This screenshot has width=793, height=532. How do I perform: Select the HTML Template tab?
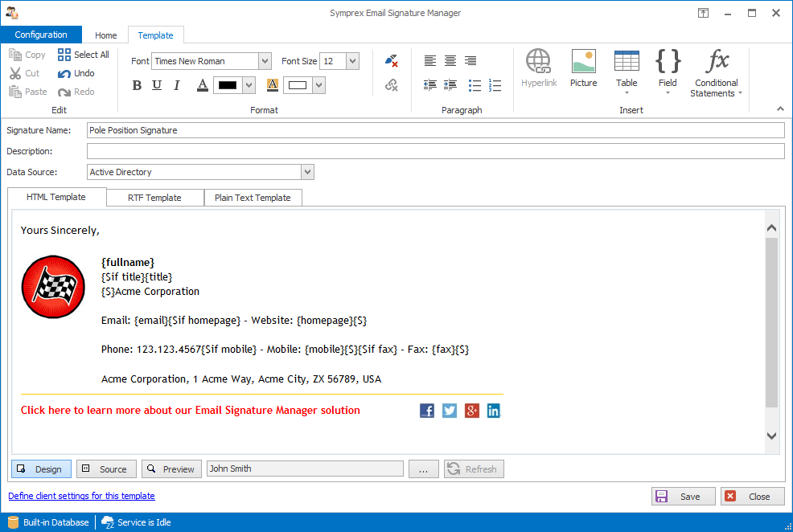(x=56, y=197)
